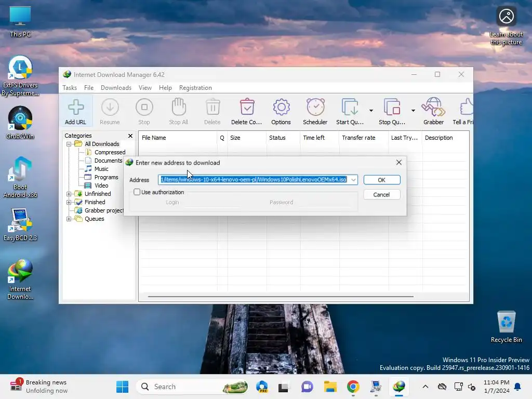The height and width of the screenshot is (399, 532).
Task: Click the Delete trash icon
Action: (212, 111)
